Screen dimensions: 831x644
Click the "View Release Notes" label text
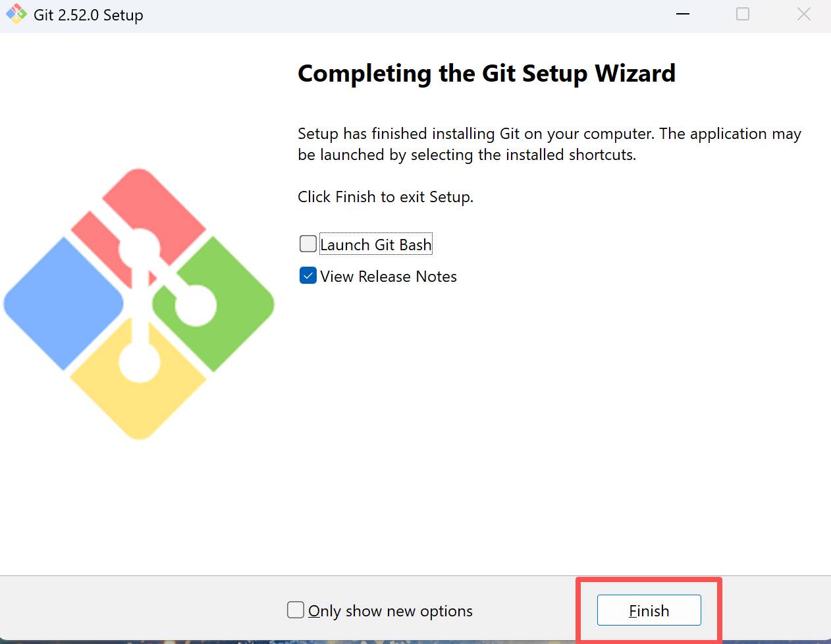point(389,277)
